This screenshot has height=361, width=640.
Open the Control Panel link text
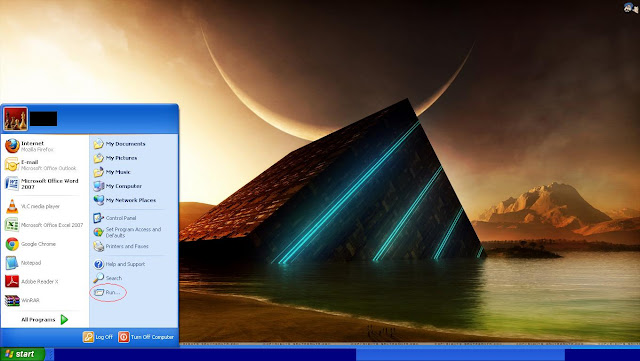coord(121,218)
